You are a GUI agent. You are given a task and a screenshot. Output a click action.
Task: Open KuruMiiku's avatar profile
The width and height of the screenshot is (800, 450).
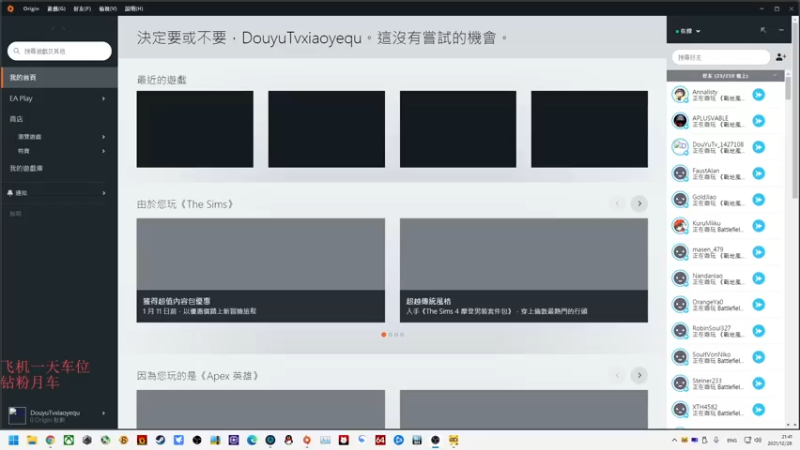(680, 226)
